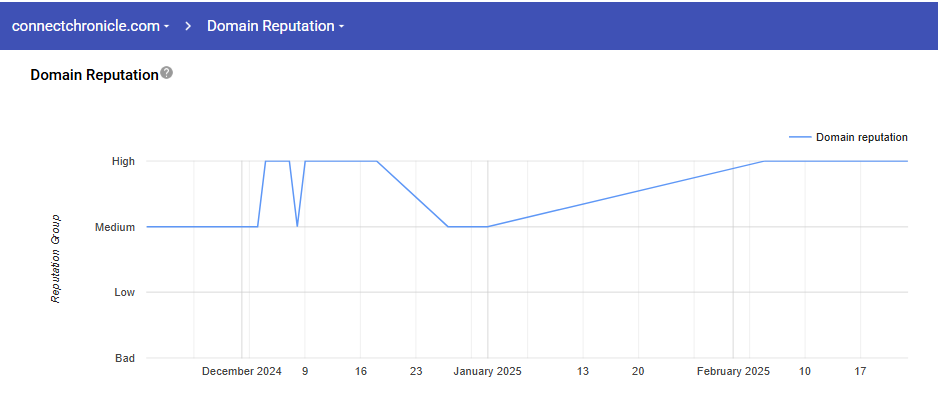Click the December 2024 x-axis label
938x414 pixels.
point(241,372)
